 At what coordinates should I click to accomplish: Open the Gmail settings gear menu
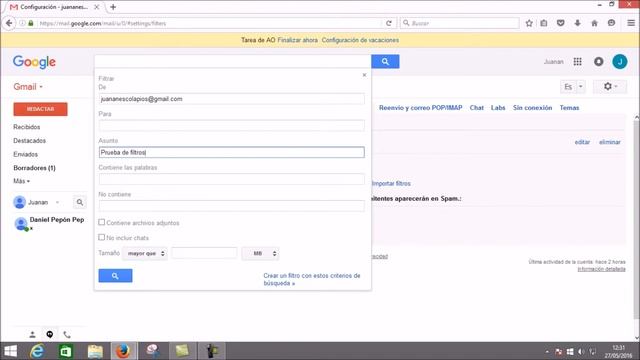[x=610, y=87]
